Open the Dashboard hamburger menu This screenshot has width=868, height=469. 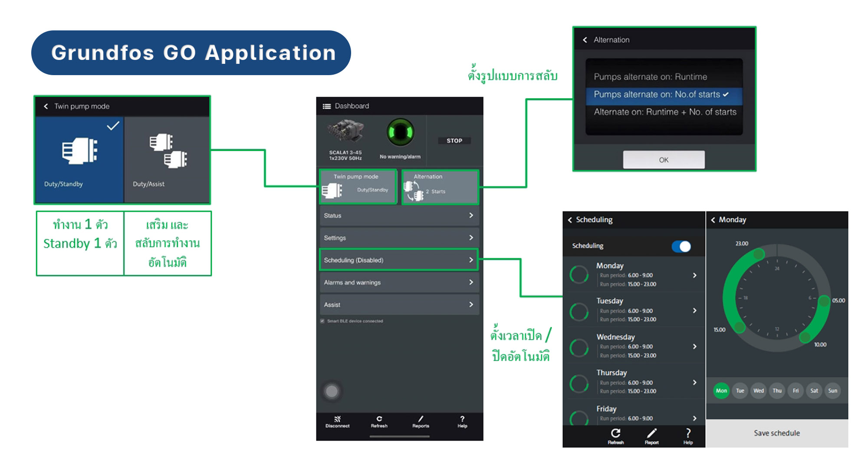click(x=327, y=106)
